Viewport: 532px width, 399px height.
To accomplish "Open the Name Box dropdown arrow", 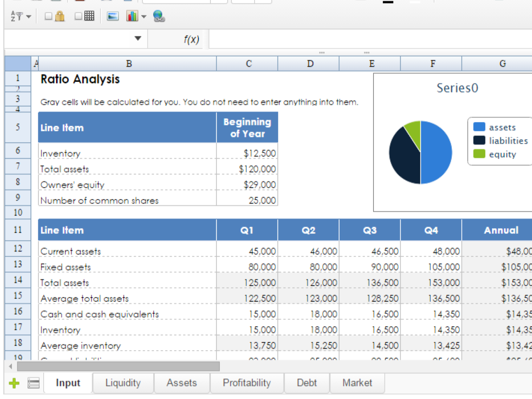I will click(139, 38).
